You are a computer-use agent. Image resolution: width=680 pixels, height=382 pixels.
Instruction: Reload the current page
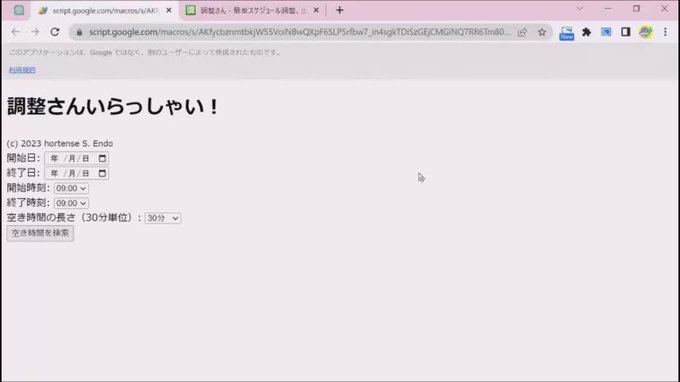55,32
